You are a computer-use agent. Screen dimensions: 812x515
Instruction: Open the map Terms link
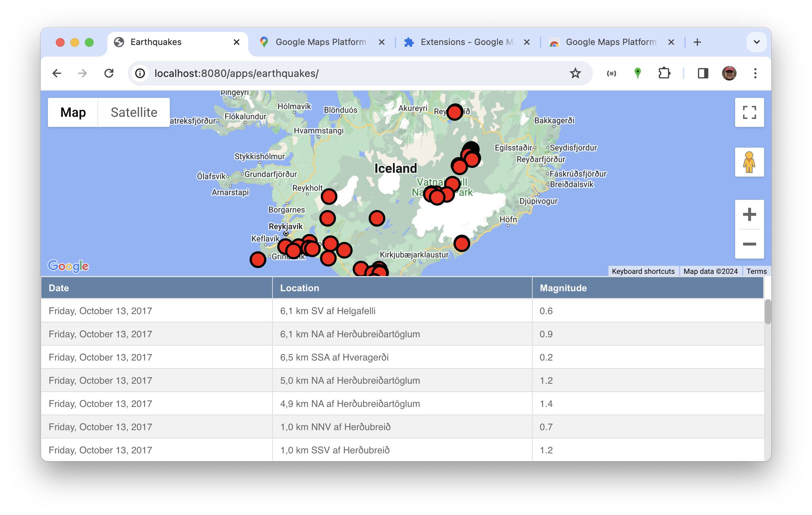[x=756, y=271]
